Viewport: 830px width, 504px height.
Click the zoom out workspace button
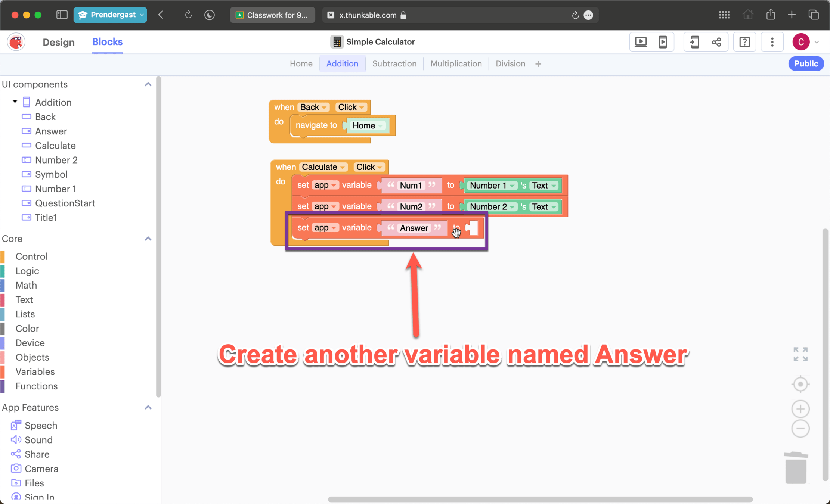(800, 429)
